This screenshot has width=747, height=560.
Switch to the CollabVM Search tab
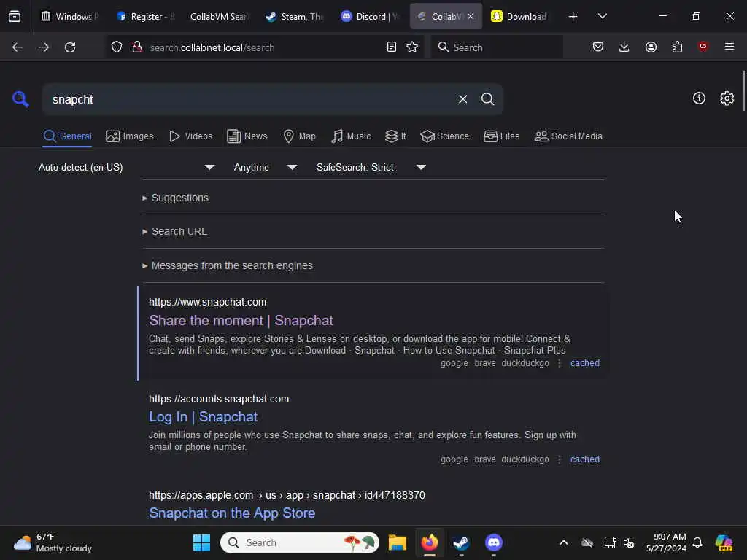[219, 17]
